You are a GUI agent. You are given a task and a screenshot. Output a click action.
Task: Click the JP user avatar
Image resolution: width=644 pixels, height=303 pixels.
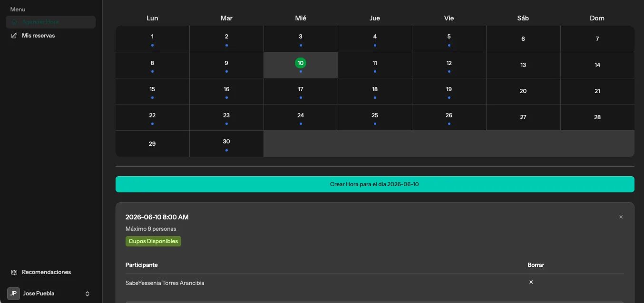(13, 294)
